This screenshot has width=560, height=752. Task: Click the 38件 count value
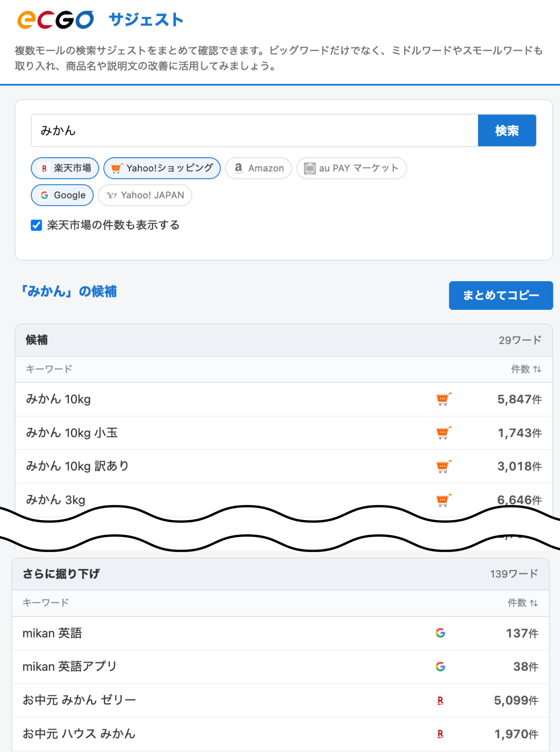pyautogui.click(x=526, y=667)
